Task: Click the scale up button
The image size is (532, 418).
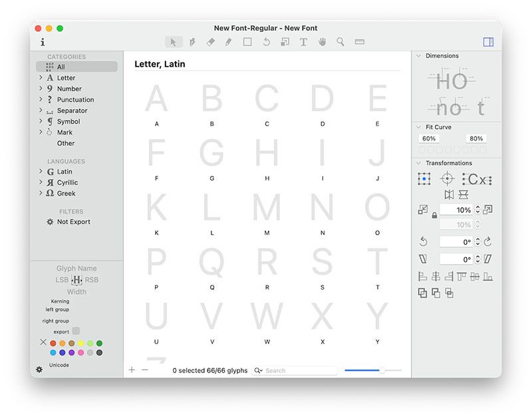Action: pyautogui.click(x=487, y=210)
